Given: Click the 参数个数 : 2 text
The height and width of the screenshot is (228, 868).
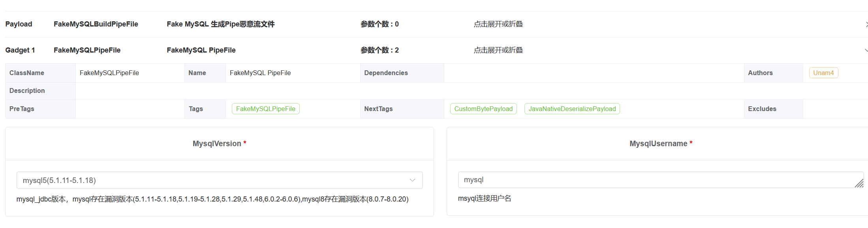Looking at the screenshot, I should click(380, 50).
